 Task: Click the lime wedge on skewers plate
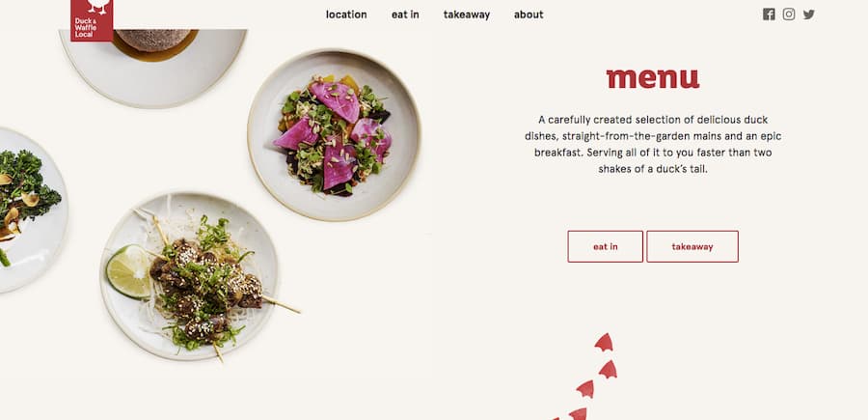(x=129, y=271)
